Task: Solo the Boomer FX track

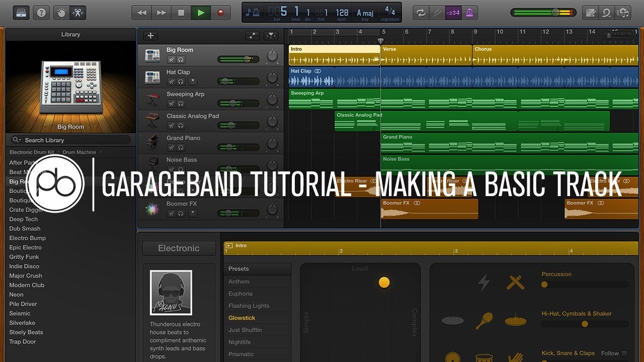Action: (181, 213)
